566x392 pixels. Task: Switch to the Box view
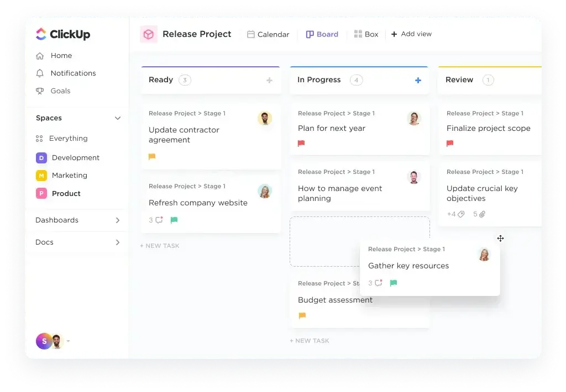click(x=366, y=34)
